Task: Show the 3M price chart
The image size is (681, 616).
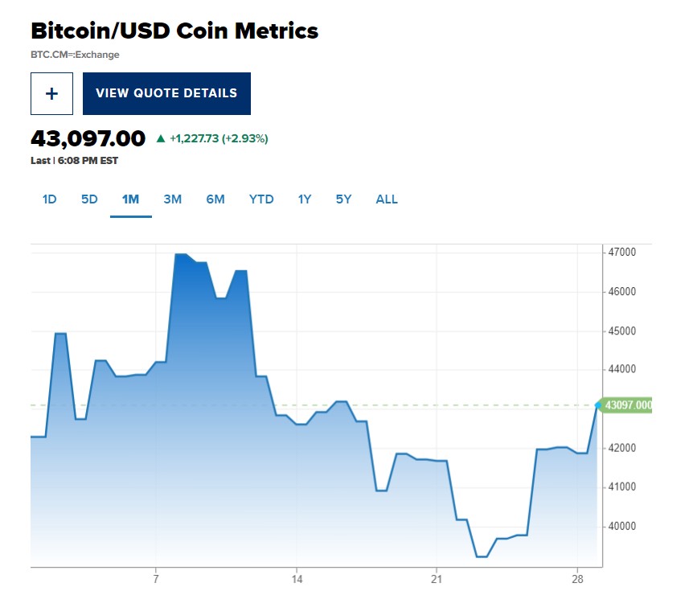Action: coord(172,199)
